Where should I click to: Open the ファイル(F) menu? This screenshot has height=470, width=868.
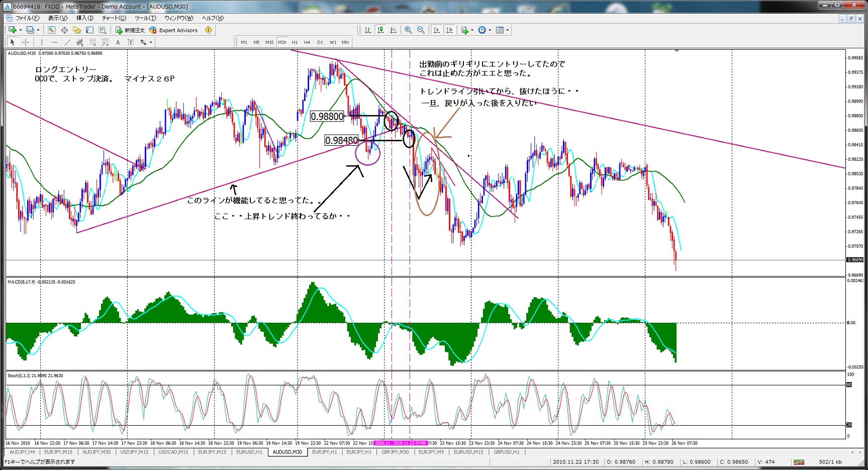point(28,18)
